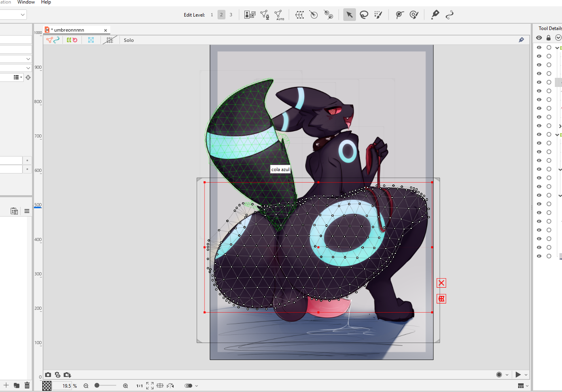Select the Arrow selection tool
This screenshot has width=562, height=392.
(x=349, y=15)
